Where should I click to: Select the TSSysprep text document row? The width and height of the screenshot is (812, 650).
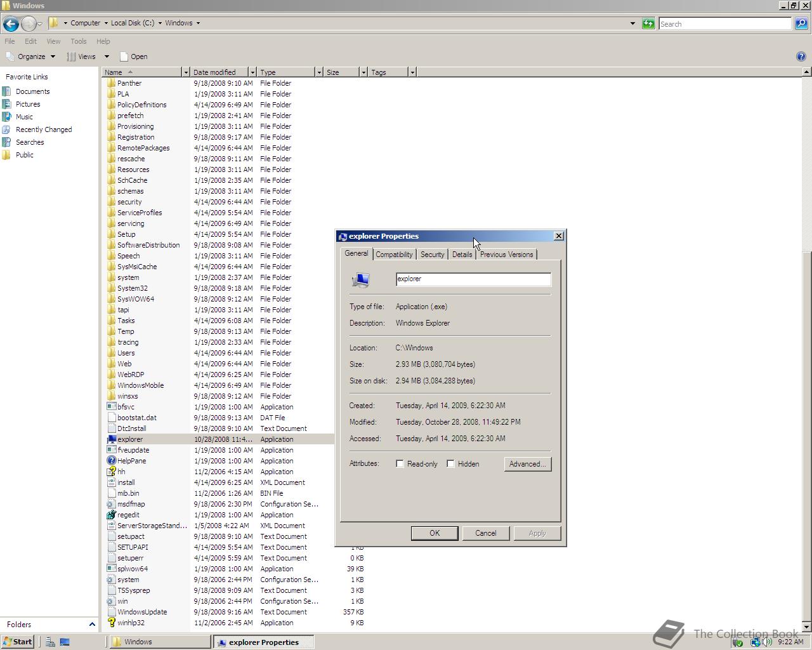point(235,590)
